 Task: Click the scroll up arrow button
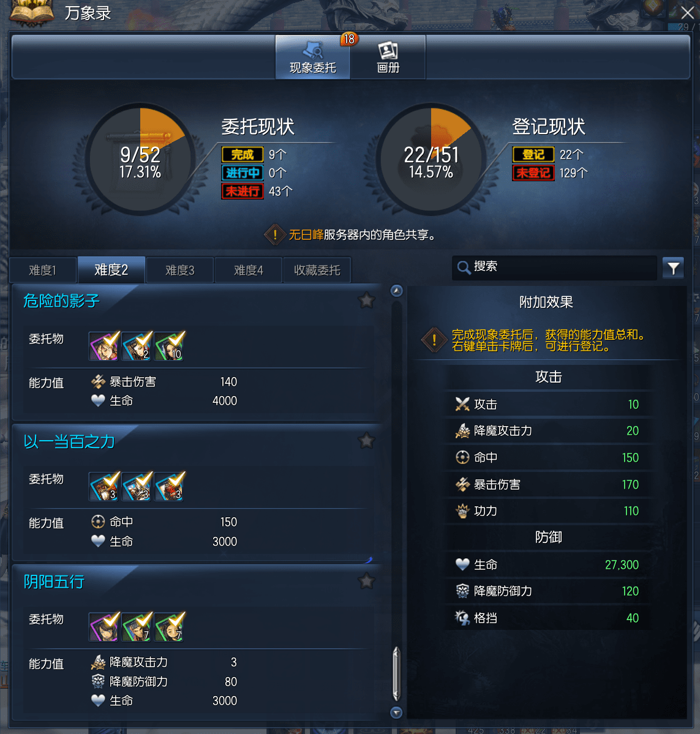[x=397, y=291]
